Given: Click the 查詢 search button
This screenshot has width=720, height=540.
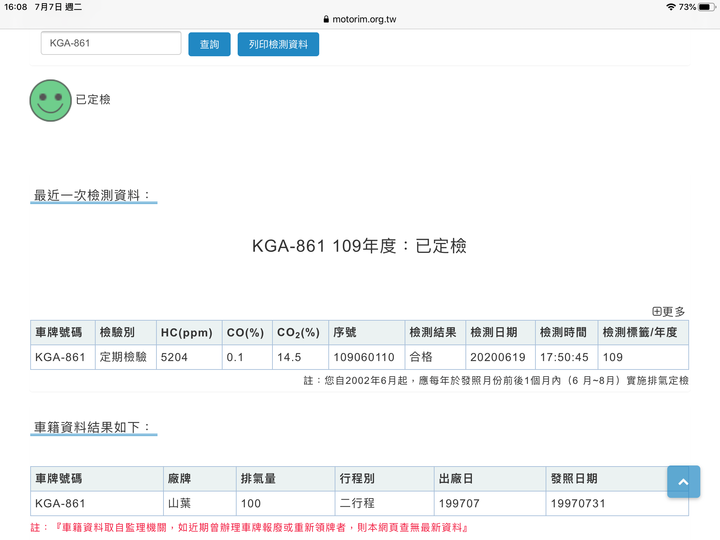Looking at the screenshot, I should [209, 45].
